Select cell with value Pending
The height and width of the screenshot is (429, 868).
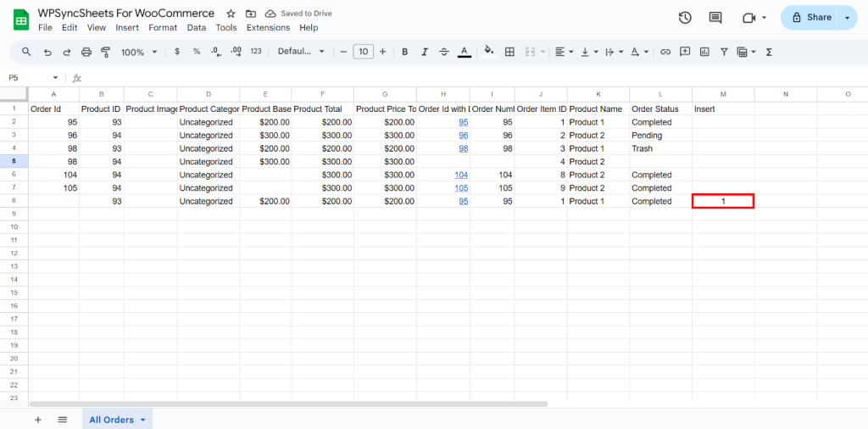pos(660,135)
